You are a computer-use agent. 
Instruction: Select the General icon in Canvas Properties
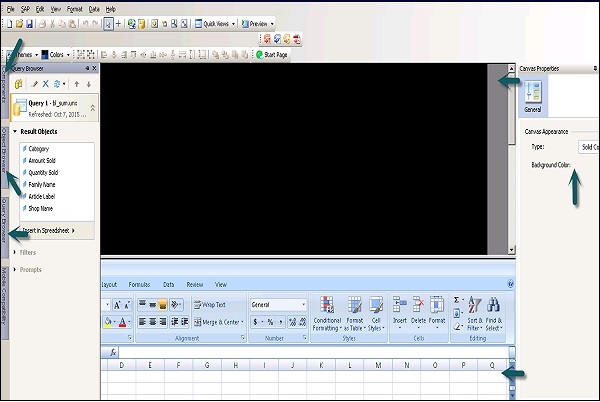(x=533, y=96)
